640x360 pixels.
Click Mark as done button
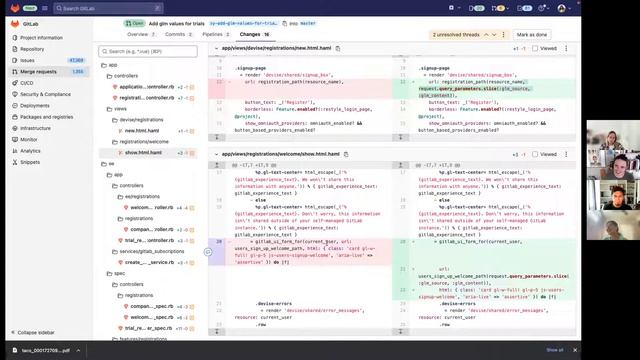click(532, 35)
